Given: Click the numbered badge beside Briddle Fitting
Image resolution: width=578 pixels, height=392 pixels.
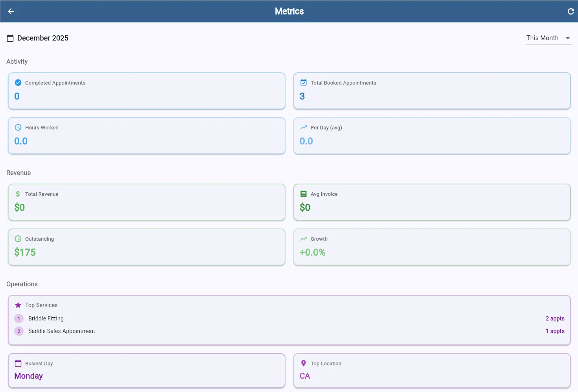Looking at the screenshot, I should click(18, 318).
